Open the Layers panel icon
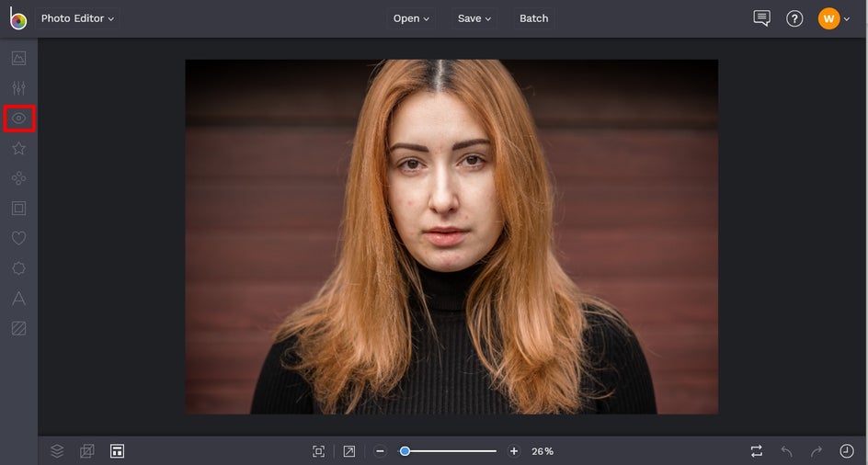The image size is (868, 465). [57, 451]
